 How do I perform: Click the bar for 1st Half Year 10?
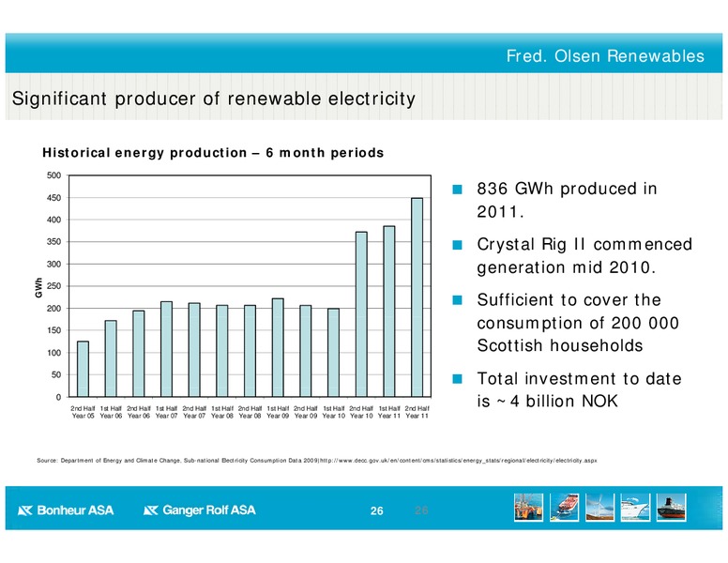pos(334,353)
